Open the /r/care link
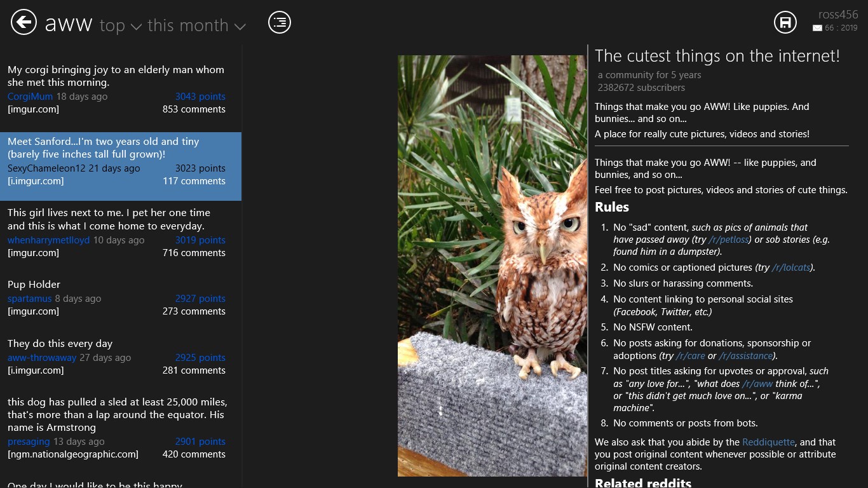The height and width of the screenshot is (488, 868). tap(691, 356)
